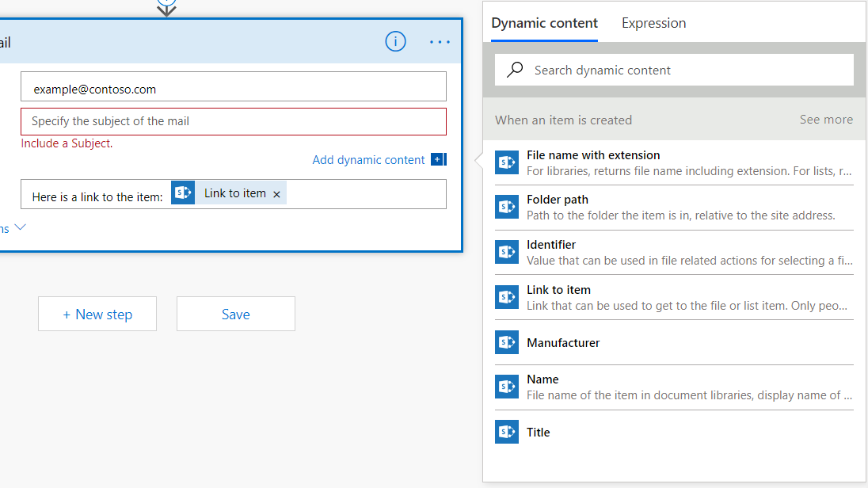Click SharePoint icon beside File name with extension
Viewport: 868px width, 488px height.
pos(506,162)
